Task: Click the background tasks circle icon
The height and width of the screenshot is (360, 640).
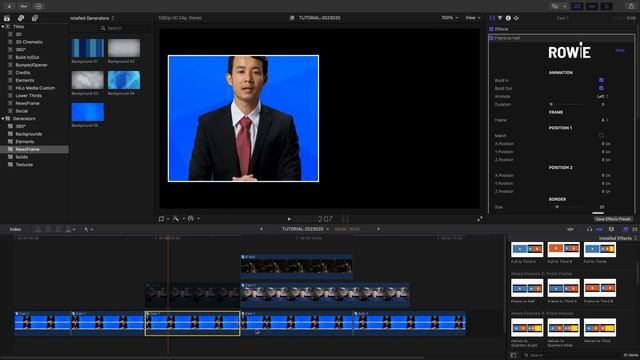Action: click(38, 6)
